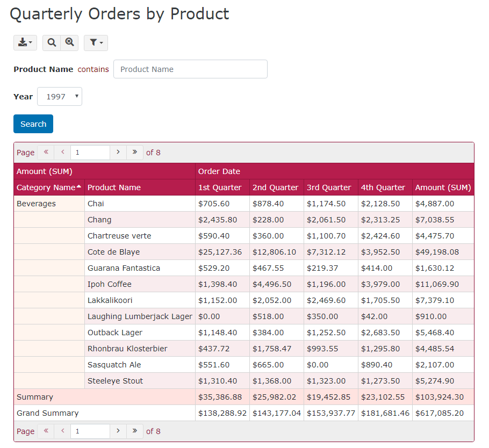Click the bottom pager page number field
The width and height of the screenshot is (489, 448).
[90, 431]
